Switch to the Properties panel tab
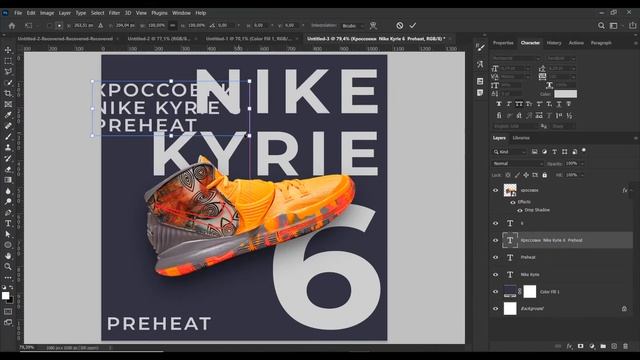This screenshot has width=640, height=360. (503, 43)
